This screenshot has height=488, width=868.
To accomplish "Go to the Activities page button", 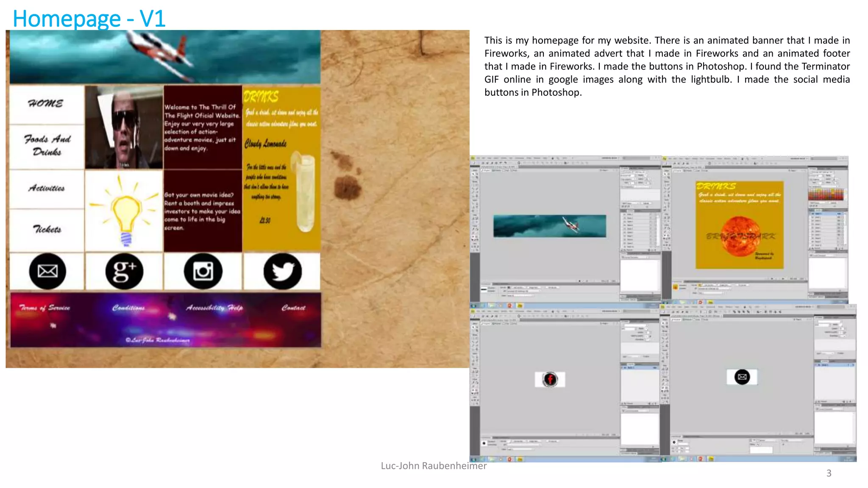I will (47, 188).
